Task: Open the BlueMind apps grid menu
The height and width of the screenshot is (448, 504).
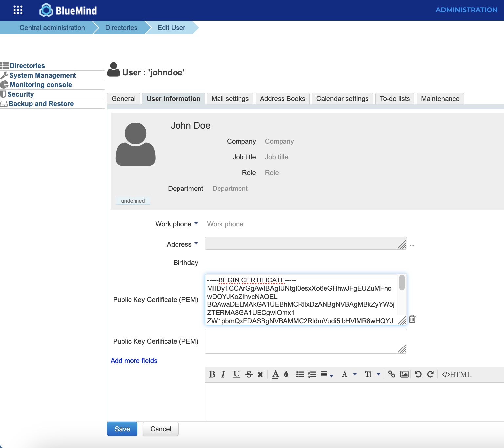Action: point(18,10)
